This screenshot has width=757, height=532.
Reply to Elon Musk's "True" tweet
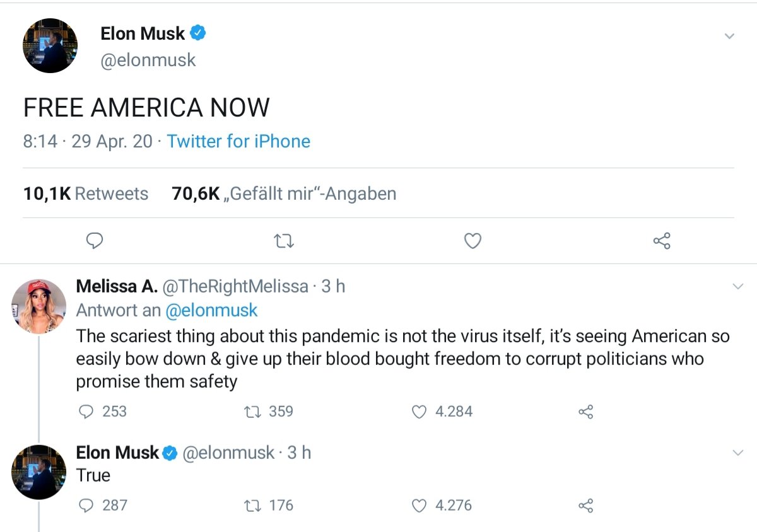tap(86, 506)
